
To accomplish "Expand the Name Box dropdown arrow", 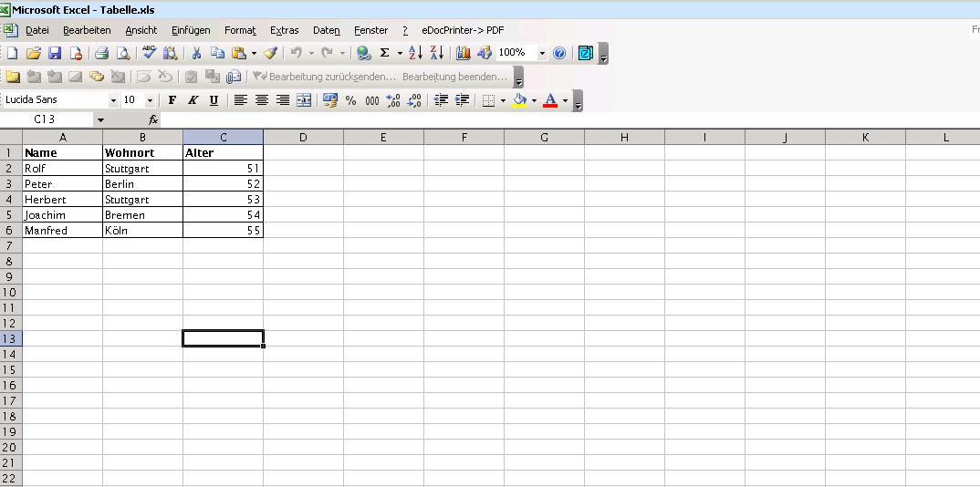I will [x=100, y=119].
